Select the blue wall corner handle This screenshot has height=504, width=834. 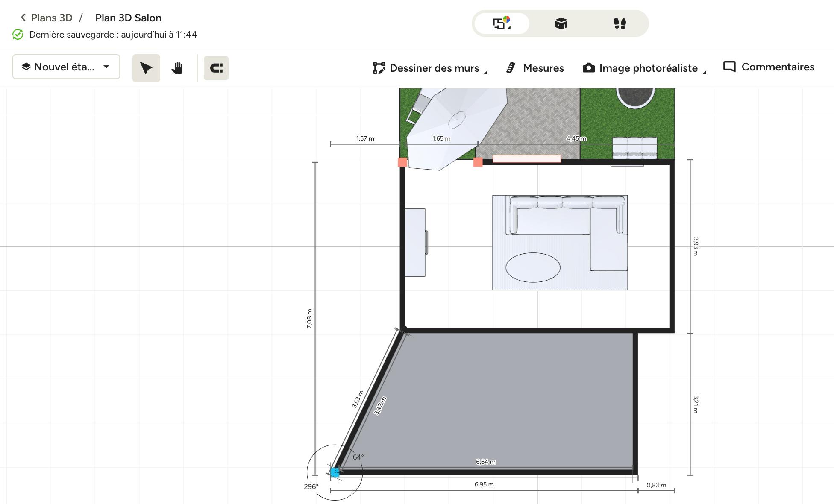click(x=335, y=472)
